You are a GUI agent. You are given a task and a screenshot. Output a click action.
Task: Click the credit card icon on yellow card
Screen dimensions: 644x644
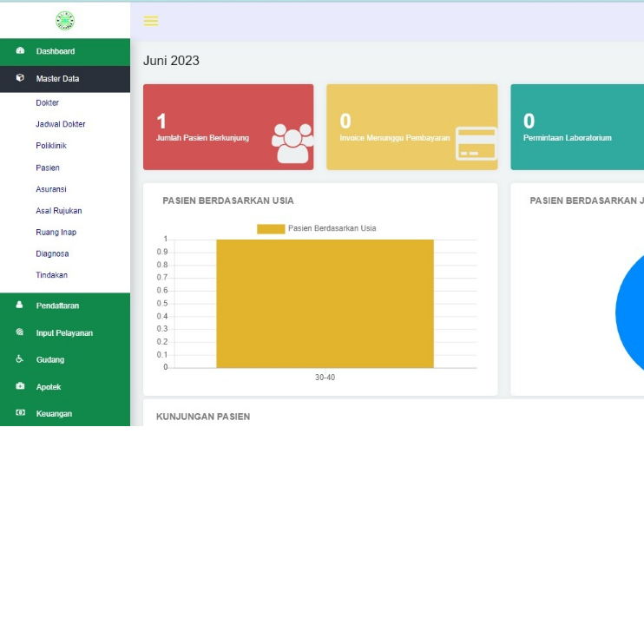pyautogui.click(x=476, y=144)
